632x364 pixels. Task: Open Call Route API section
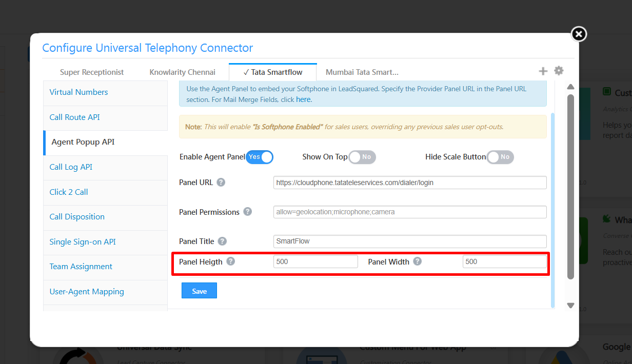[x=106, y=117]
